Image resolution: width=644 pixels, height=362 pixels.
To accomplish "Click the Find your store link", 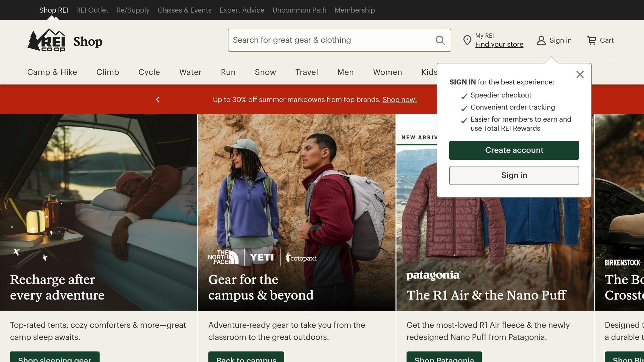I will (x=499, y=44).
